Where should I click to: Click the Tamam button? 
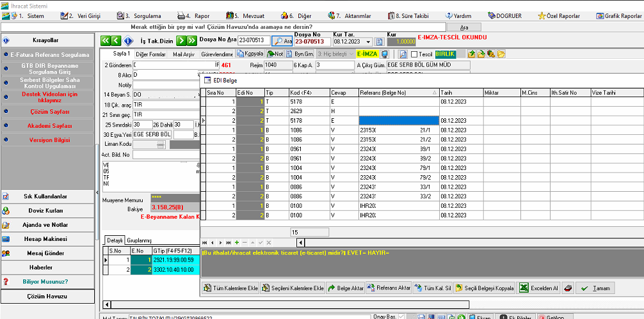pos(595,288)
